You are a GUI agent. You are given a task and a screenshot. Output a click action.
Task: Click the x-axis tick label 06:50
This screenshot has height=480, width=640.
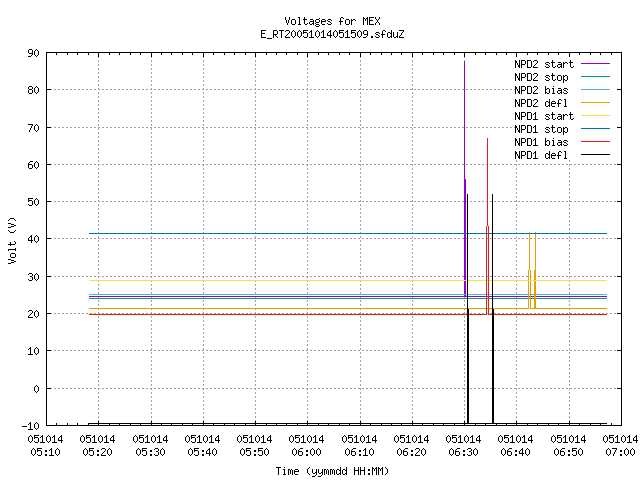coord(569,452)
